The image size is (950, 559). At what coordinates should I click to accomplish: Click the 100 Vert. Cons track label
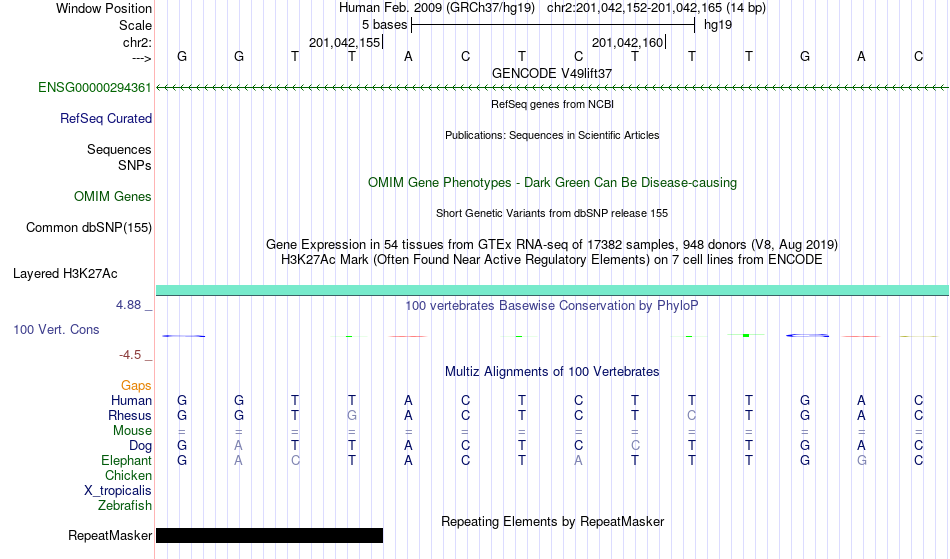click(56, 329)
